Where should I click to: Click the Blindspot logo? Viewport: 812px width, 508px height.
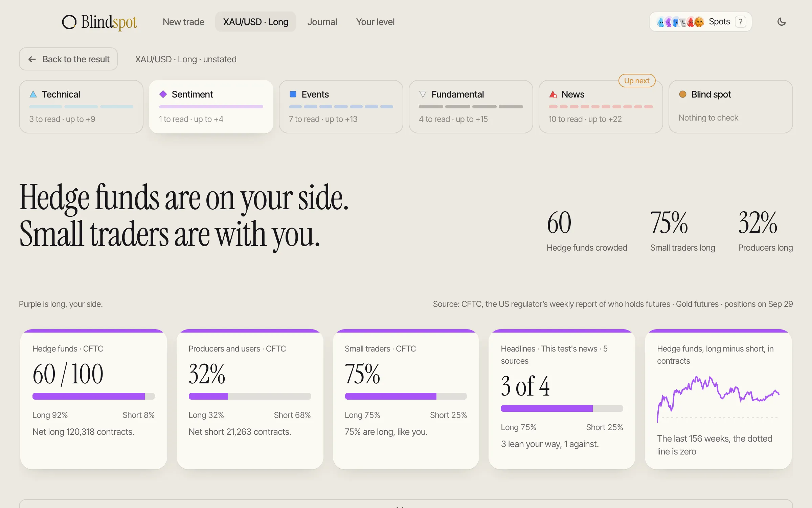[x=99, y=22]
